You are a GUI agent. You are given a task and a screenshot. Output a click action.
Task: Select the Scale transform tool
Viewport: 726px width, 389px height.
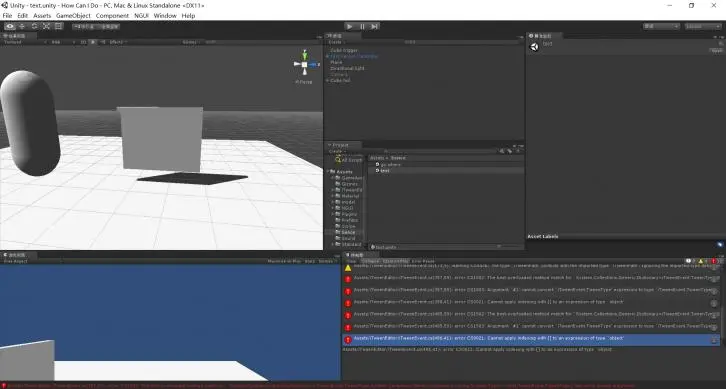46,26
